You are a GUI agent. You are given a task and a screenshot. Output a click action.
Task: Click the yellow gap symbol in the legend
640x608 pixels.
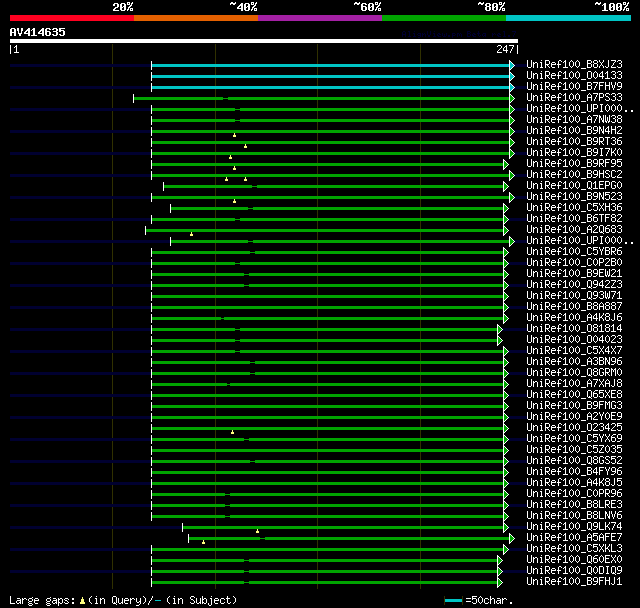82,600
